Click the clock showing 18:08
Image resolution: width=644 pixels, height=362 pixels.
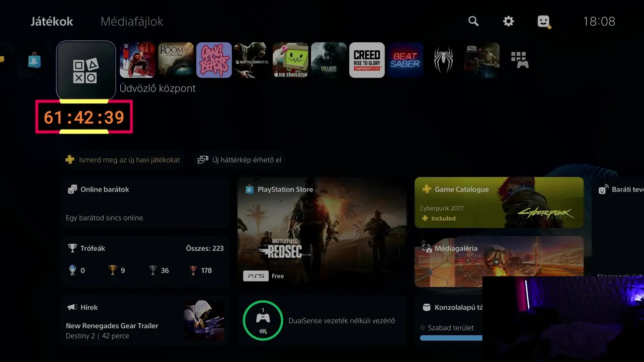[x=599, y=22]
